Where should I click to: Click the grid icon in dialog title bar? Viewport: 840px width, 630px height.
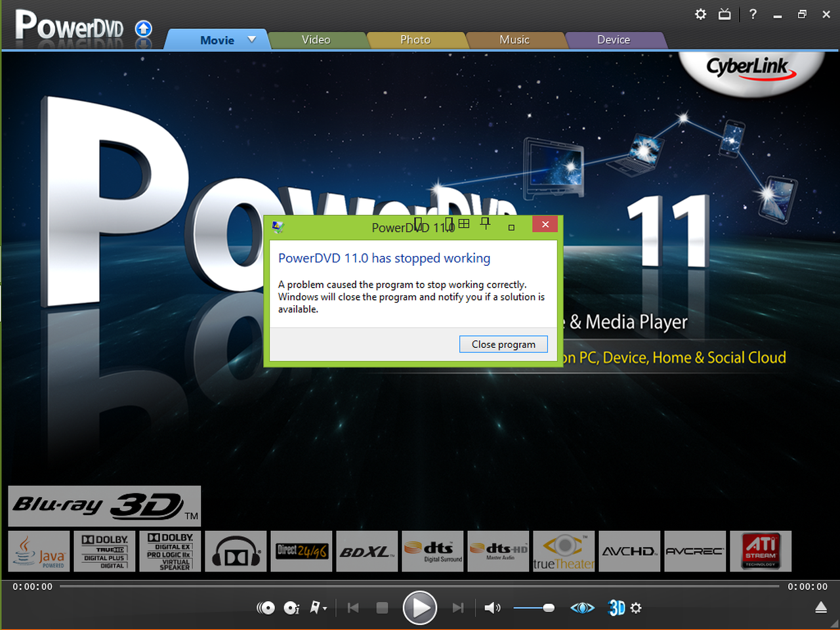pyautogui.click(x=464, y=224)
